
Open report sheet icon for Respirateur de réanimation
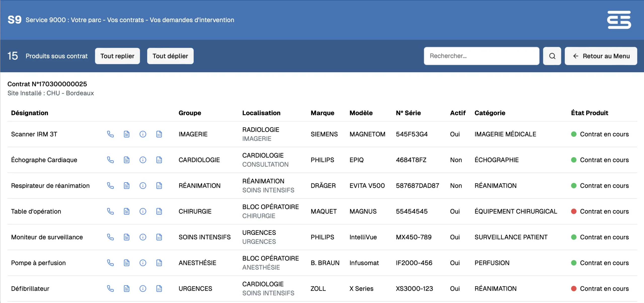[x=159, y=185]
